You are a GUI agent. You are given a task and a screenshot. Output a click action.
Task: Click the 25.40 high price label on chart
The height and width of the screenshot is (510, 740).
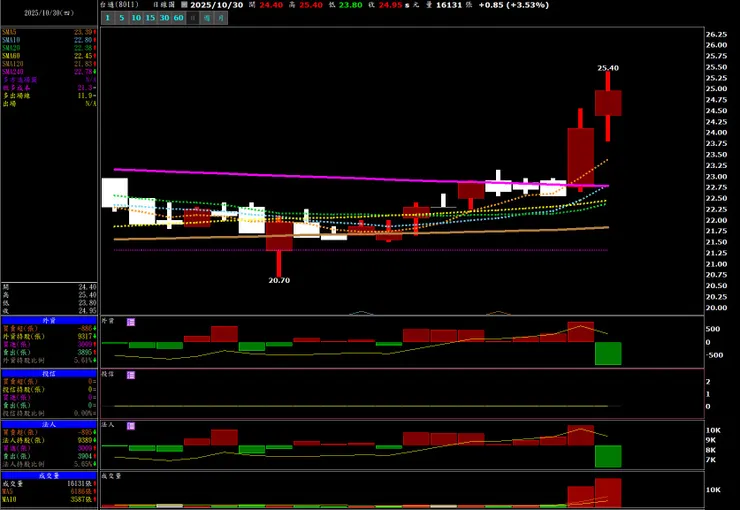(608, 68)
